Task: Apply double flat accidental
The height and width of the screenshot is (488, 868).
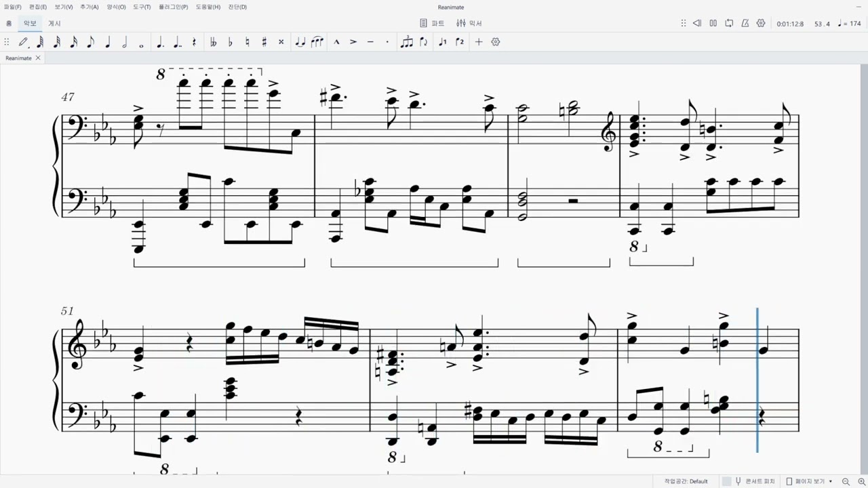Action: click(213, 42)
